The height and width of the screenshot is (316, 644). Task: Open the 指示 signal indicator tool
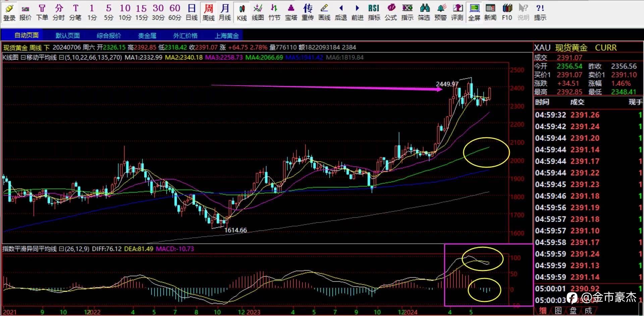coord(407,12)
